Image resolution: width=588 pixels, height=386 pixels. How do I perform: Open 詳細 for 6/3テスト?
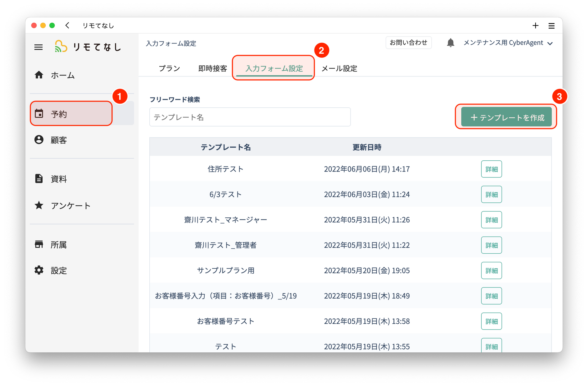point(491,194)
